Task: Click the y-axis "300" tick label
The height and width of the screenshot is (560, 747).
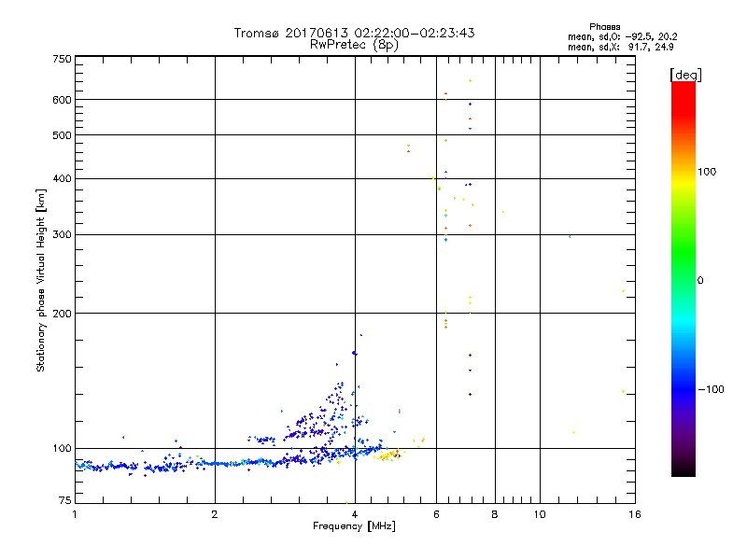Action: [x=62, y=235]
